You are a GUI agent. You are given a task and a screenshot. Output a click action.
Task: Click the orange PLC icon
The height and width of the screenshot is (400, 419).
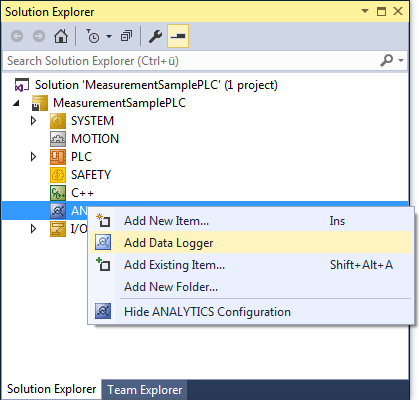click(58, 157)
